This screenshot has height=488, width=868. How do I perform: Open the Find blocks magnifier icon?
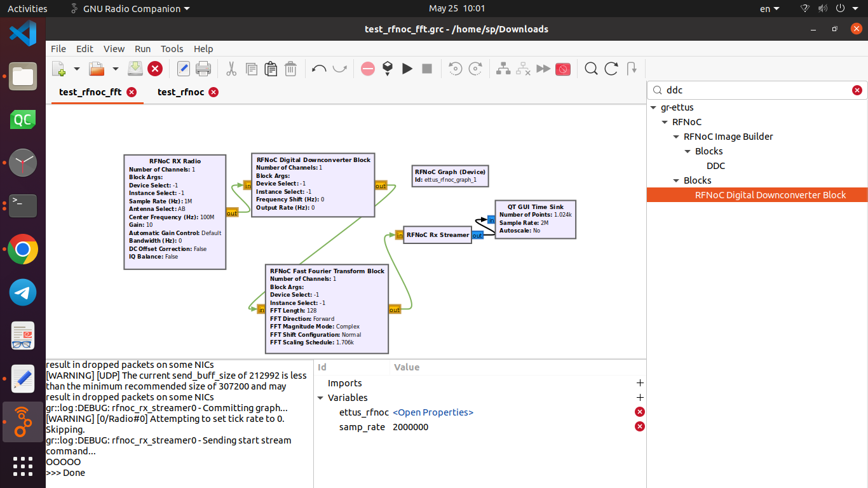pos(591,69)
